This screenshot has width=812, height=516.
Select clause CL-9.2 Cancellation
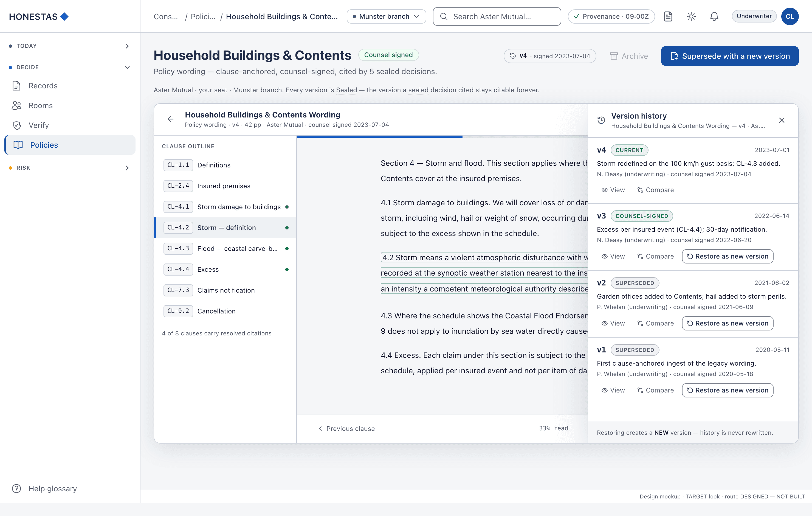[x=225, y=311]
